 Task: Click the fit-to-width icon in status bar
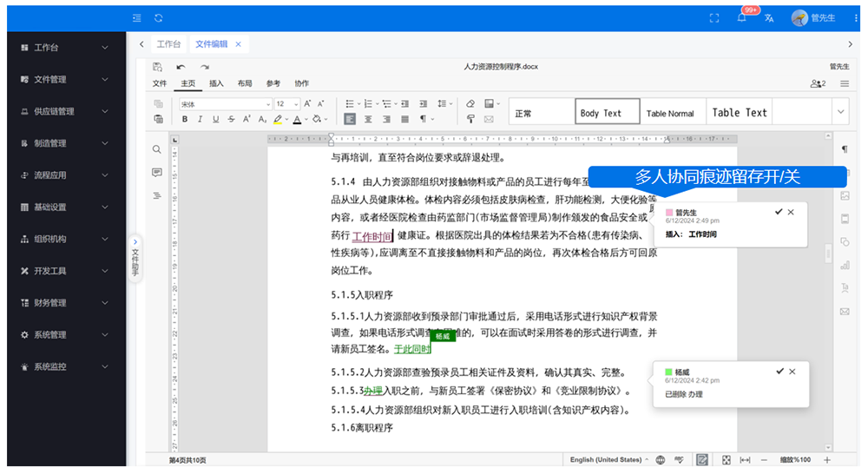744,459
